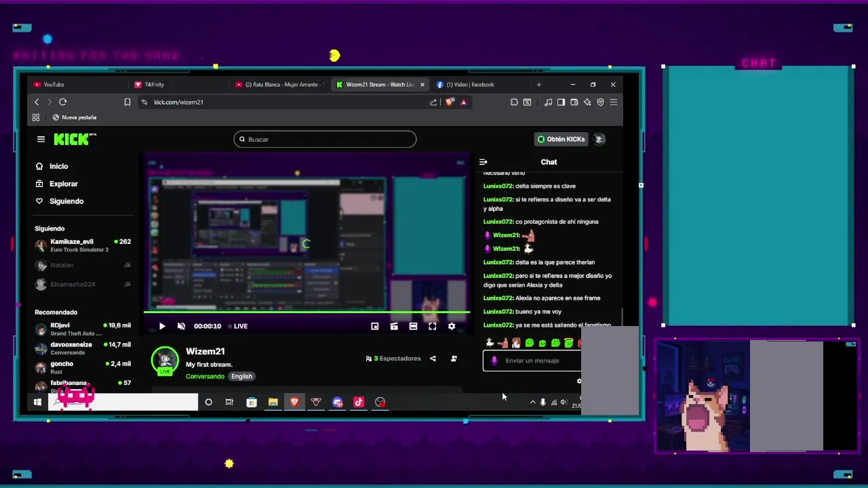Open the apps grid bookmark icon
The height and width of the screenshot is (488, 868).
click(36, 117)
